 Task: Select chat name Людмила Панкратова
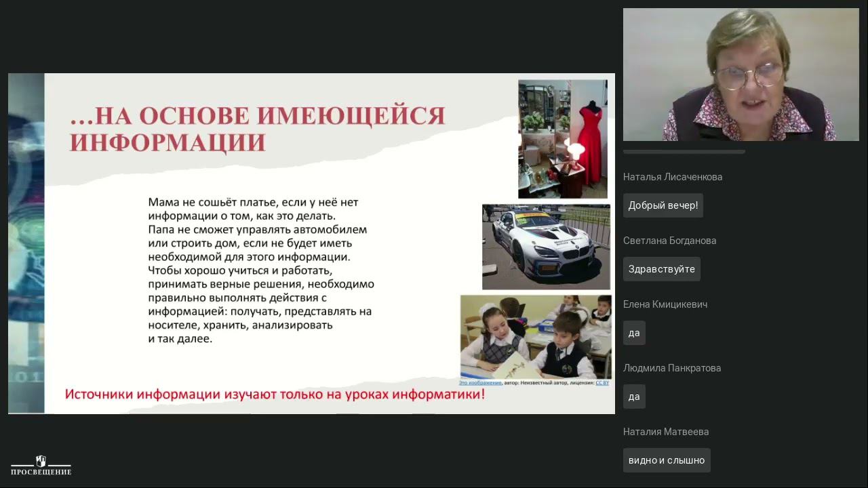(x=672, y=368)
